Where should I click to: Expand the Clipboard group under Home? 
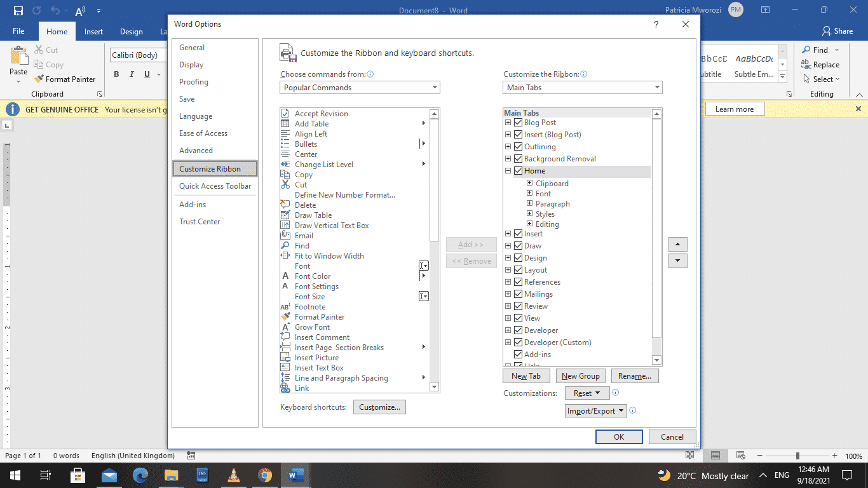coord(529,183)
